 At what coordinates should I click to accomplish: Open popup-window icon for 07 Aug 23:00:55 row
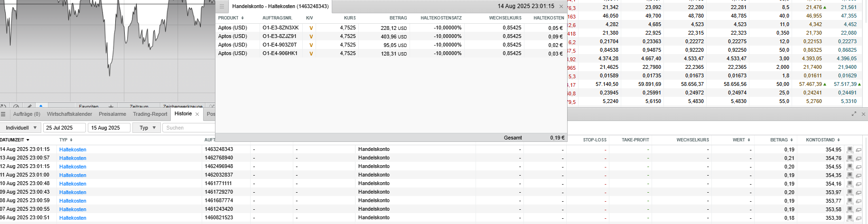tap(859, 209)
